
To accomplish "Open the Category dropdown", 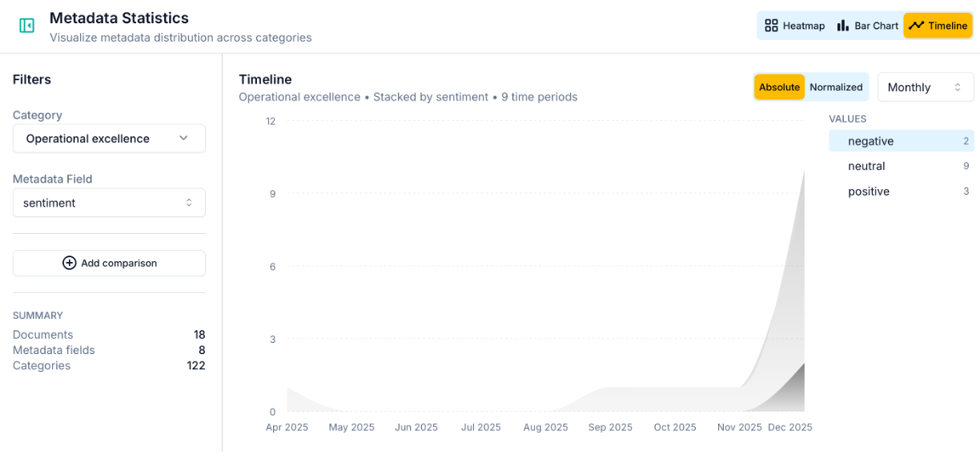I will click(109, 139).
